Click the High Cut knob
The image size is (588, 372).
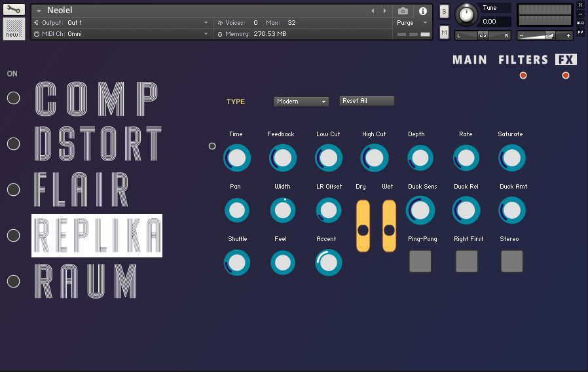coord(375,158)
